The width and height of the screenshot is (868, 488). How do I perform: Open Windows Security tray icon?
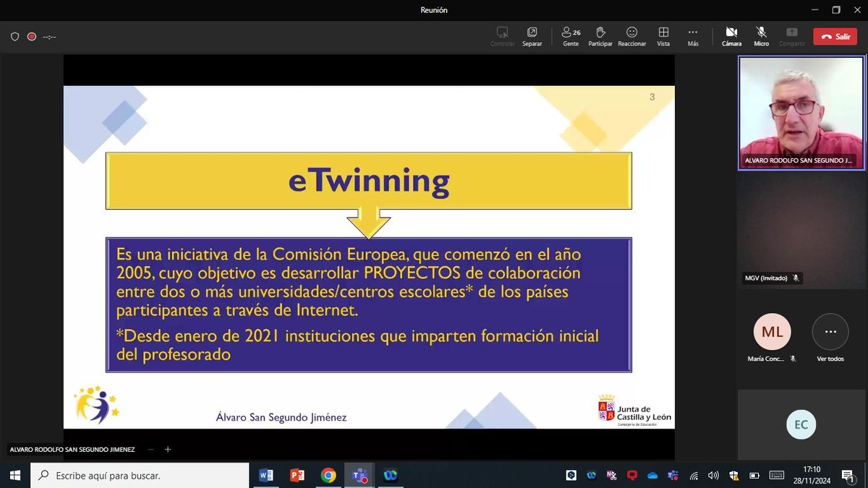pos(733,475)
